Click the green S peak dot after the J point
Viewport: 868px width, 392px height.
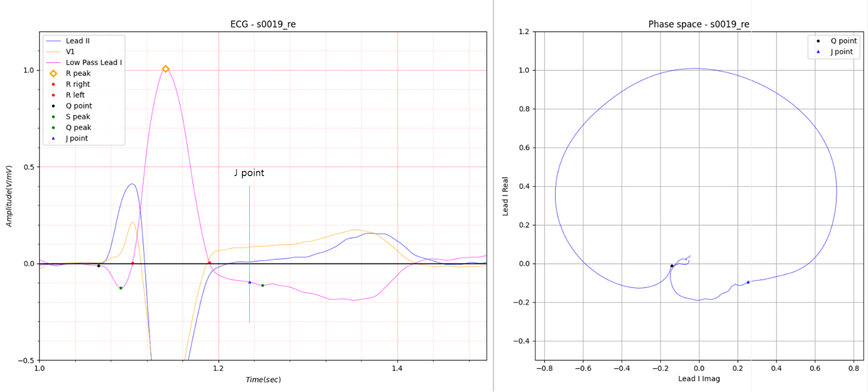click(263, 285)
